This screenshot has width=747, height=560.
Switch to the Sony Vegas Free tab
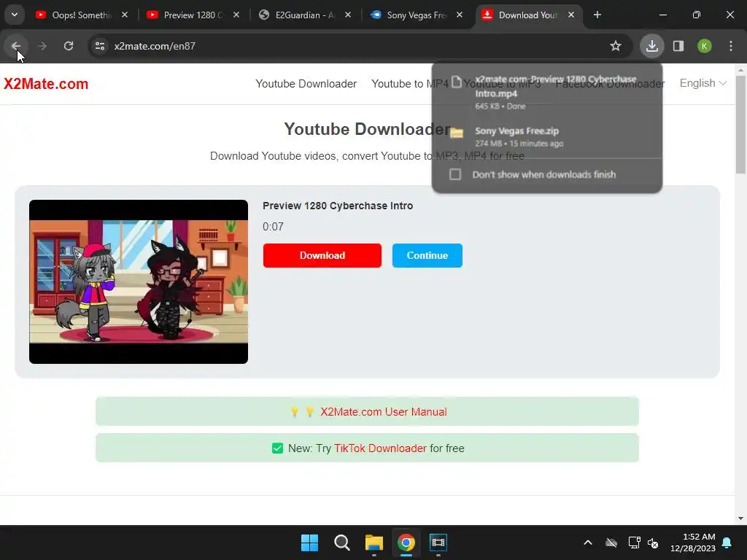point(417,15)
